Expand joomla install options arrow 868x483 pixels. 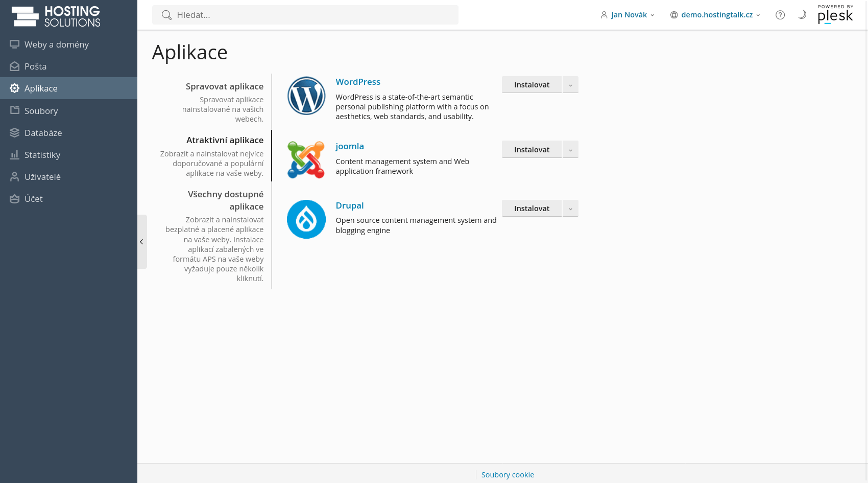point(570,149)
